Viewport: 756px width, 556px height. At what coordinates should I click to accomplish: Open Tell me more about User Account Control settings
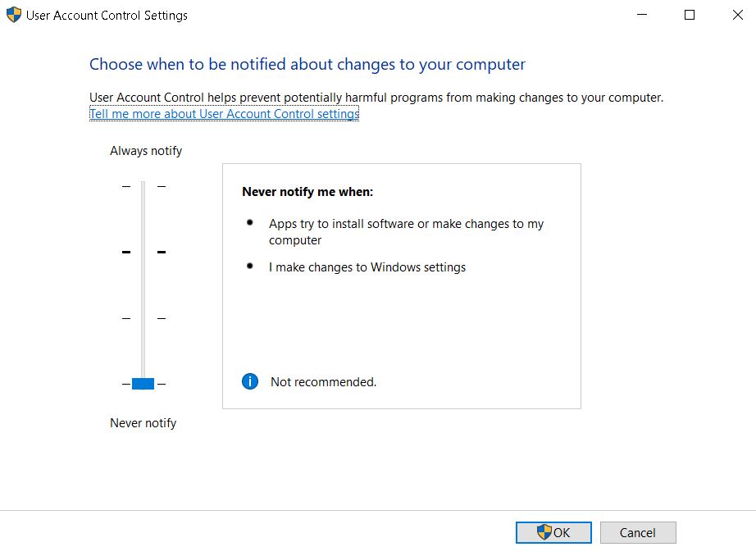(x=224, y=114)
